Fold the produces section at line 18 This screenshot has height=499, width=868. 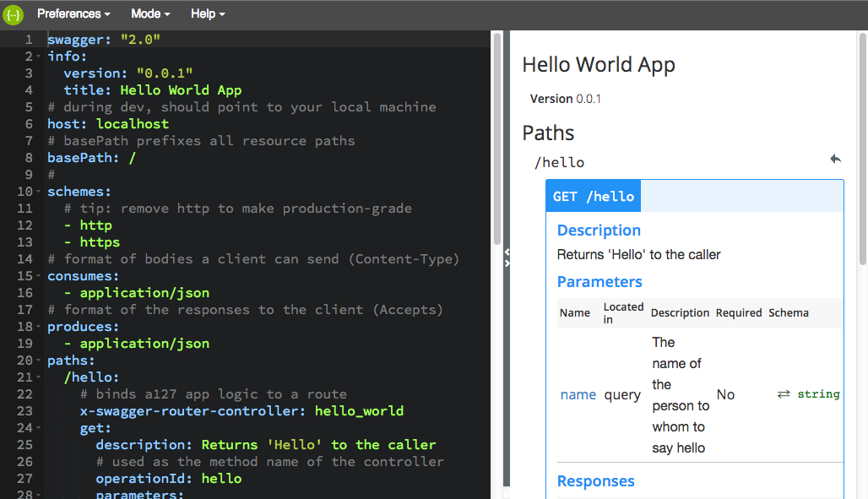click(39, 327)
